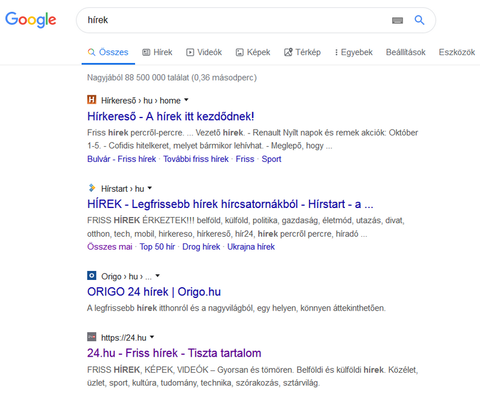Expand dropdown arrow next to Hírkereső breadcrumb
Viewport: 480px width, 407px height.
tap(186, 100)
